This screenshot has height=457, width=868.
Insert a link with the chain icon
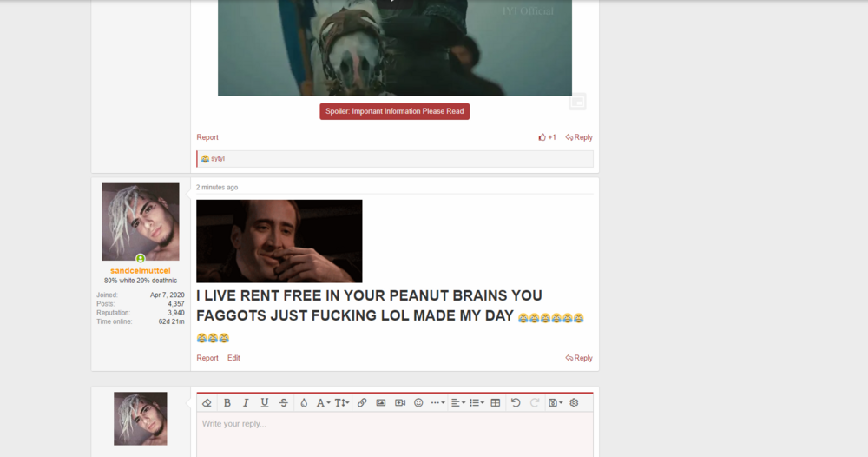coord(362,403)
